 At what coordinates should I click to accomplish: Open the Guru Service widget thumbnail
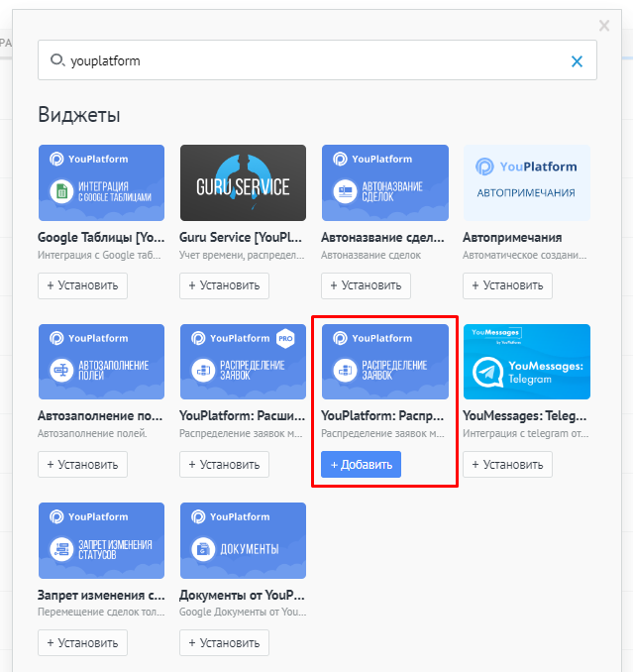click(243, 183)
